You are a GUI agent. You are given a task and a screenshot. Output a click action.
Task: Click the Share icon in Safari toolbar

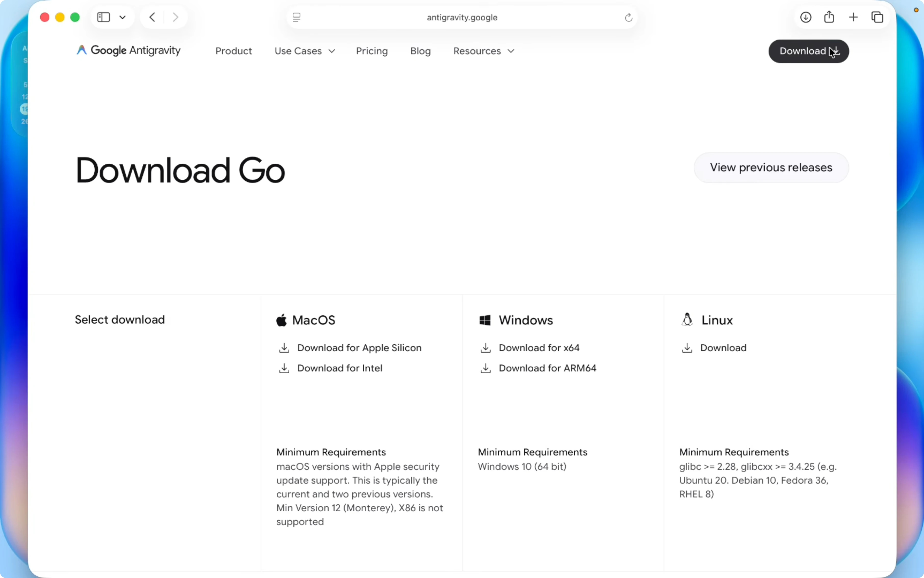(x=829, y=17)
